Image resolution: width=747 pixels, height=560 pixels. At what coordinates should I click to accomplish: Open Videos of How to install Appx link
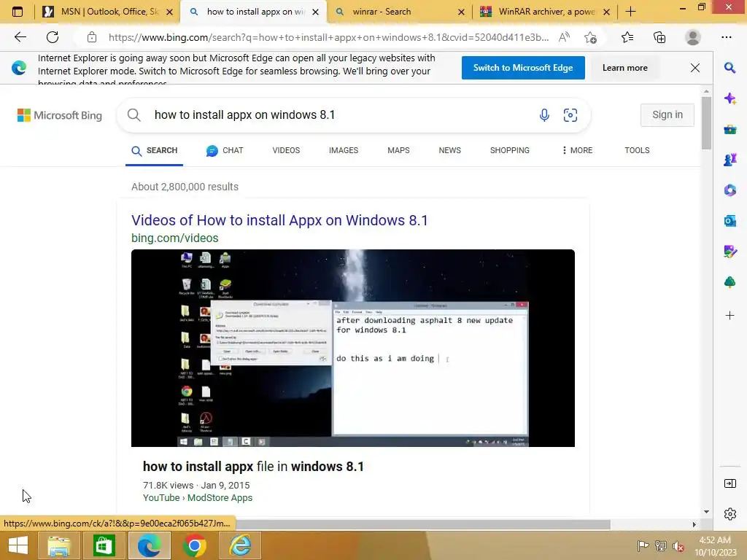point(279,220)
